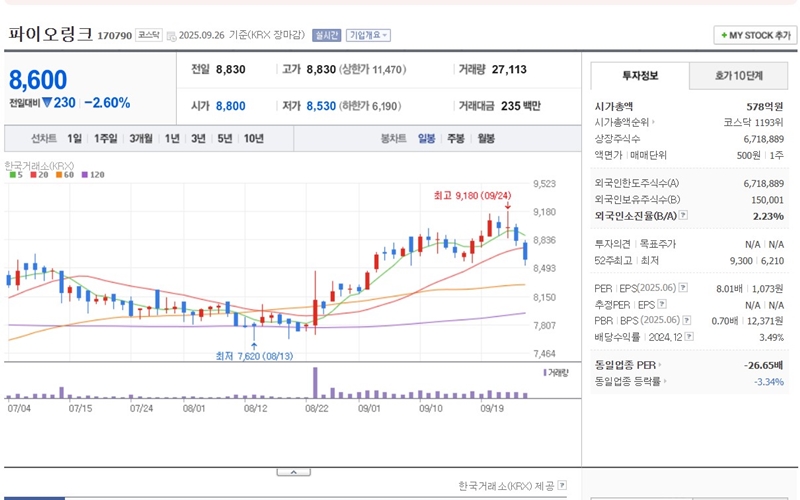800x500 pixels.
Task: Click the 최저 7,620 (08/13) chart marker
Action: point(254,356)
